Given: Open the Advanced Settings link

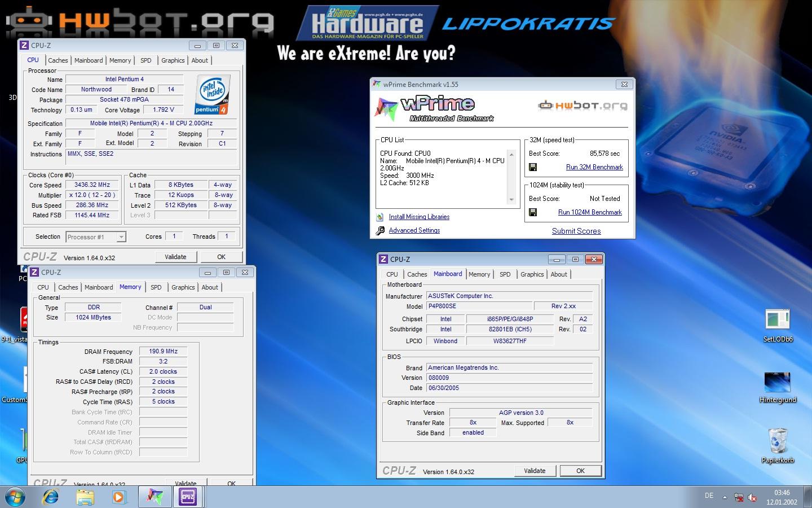Looking at the screenshot, I should [x=414, y=230].
